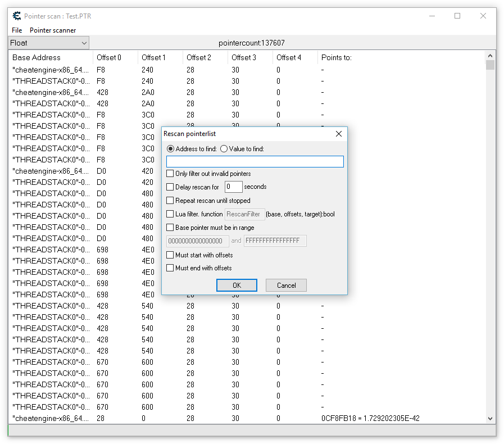Screen dimensions: 504x444
Task: Check Base pointer must be in range
Action: coord(170,228)
